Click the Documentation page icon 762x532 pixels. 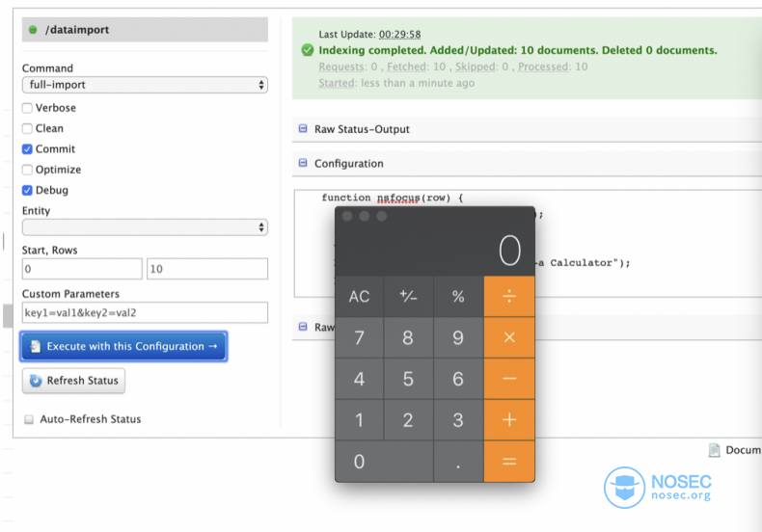coord(714,450)
